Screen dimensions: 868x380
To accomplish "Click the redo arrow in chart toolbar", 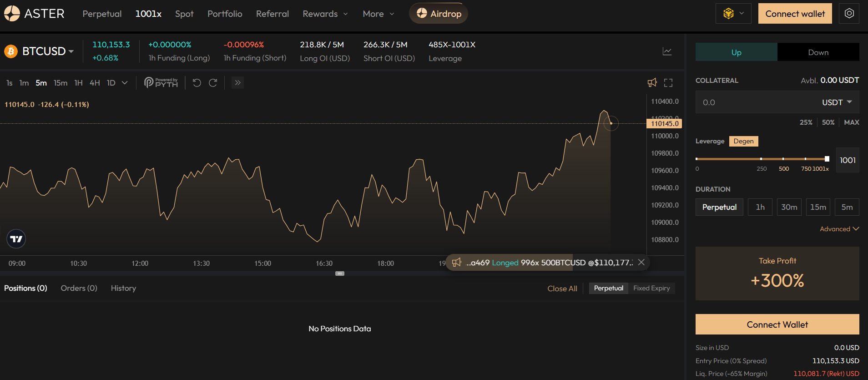I will [x=213, y=83].
